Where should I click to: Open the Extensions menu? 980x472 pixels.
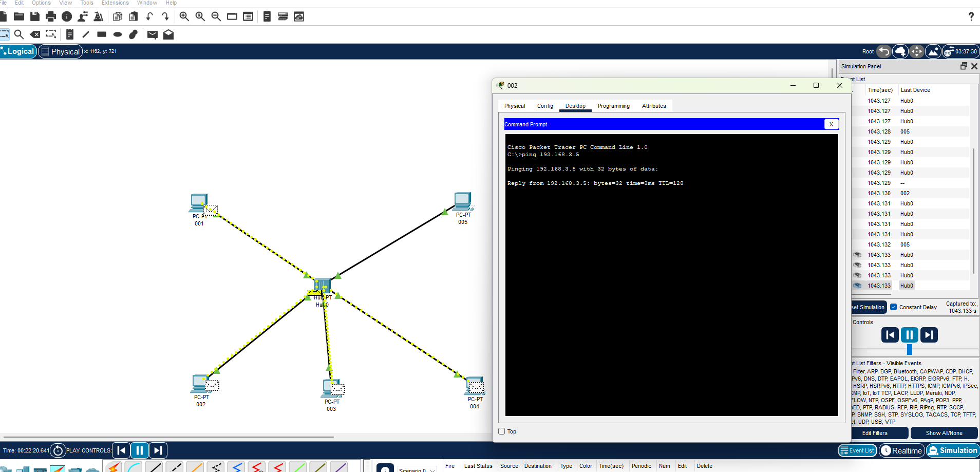[x=115, y=3]
